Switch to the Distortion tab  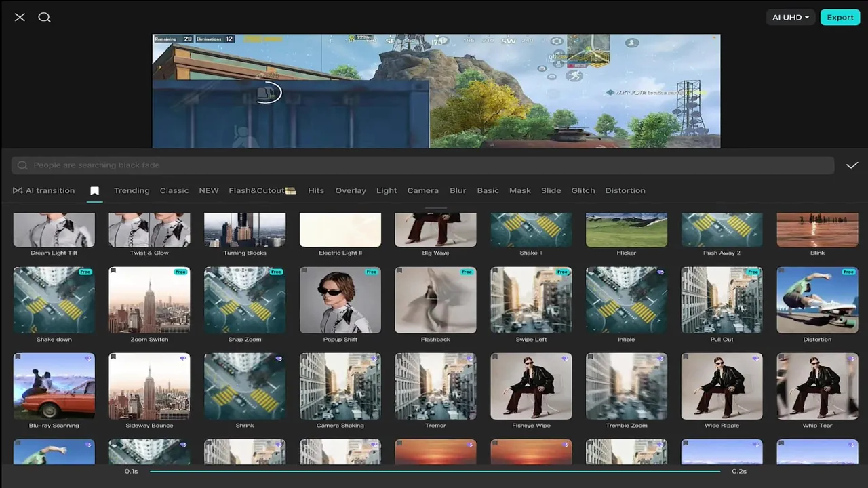[625, 190]
